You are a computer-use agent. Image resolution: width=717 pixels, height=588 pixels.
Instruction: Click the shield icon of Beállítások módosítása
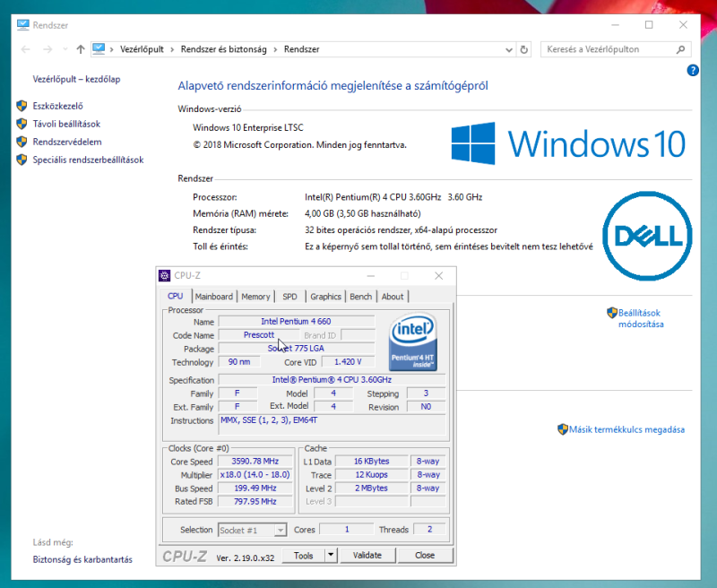click(612, 313)
